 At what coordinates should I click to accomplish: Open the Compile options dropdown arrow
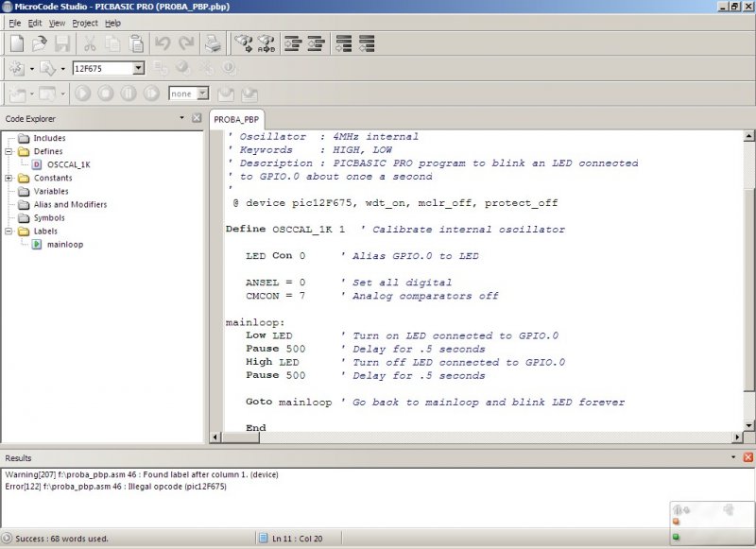click(x=32, y=69)
